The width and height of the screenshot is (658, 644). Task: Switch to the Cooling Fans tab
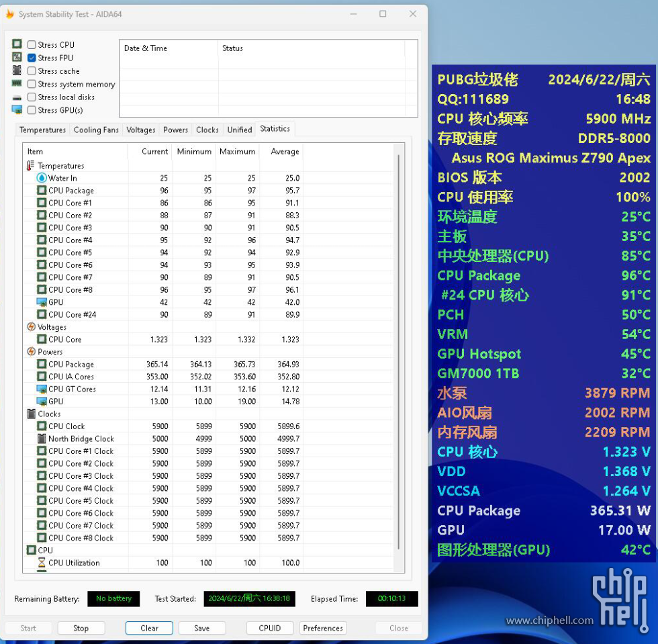coord(96,130)
